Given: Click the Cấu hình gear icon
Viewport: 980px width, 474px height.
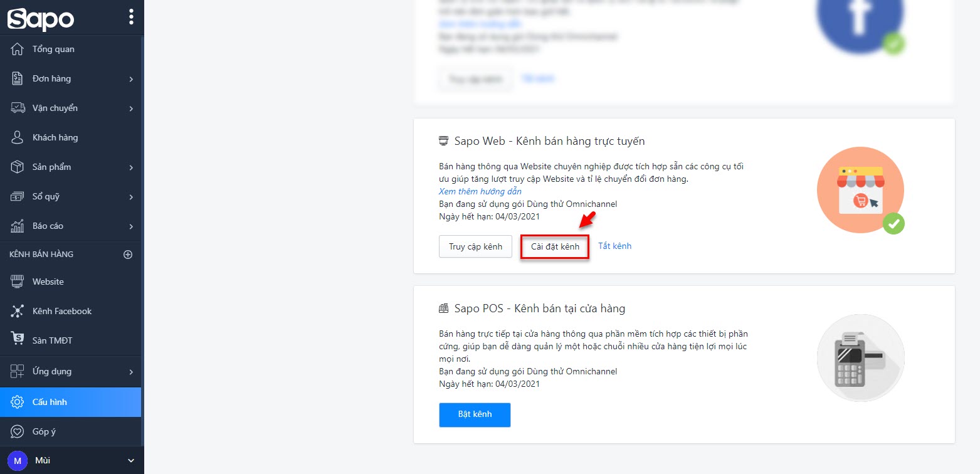Looking at the screenshot, I should tap(18, 402).
